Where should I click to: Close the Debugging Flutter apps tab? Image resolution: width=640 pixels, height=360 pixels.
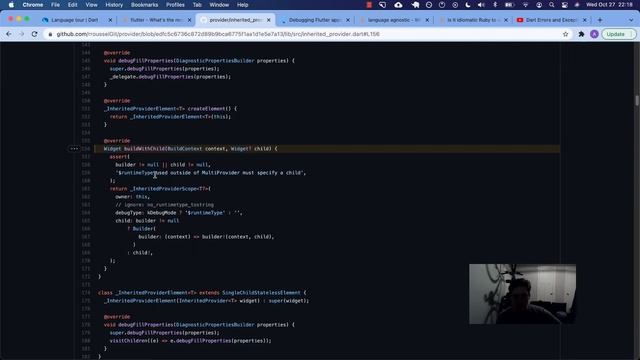point(348,20)
